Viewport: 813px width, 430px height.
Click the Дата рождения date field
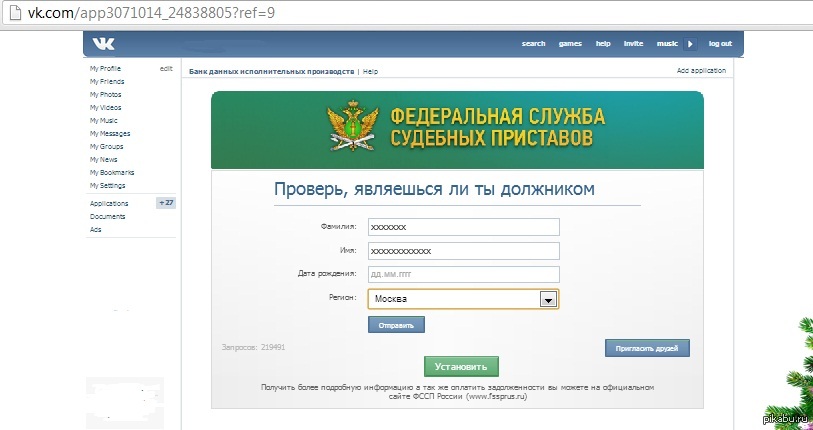(x=464, y=274)
